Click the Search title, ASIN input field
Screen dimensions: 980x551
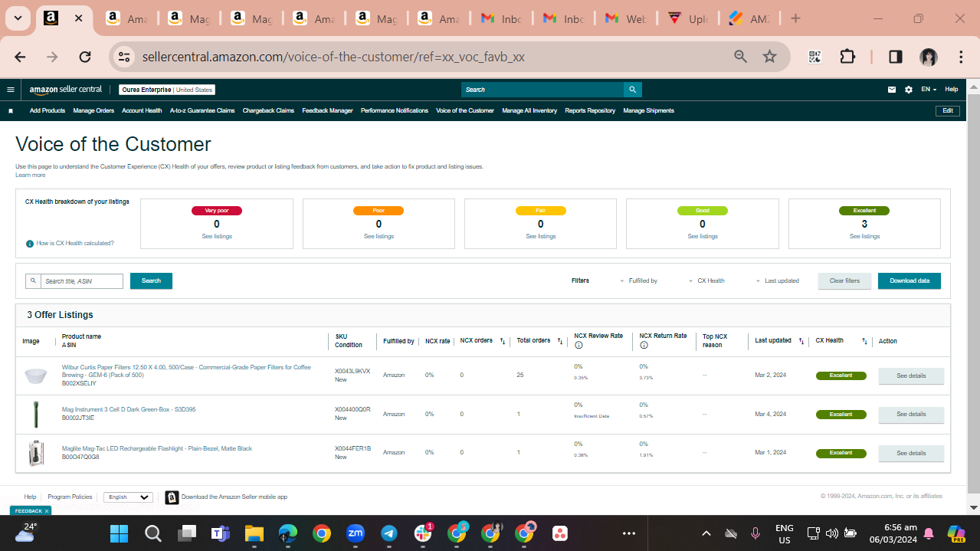81,281
